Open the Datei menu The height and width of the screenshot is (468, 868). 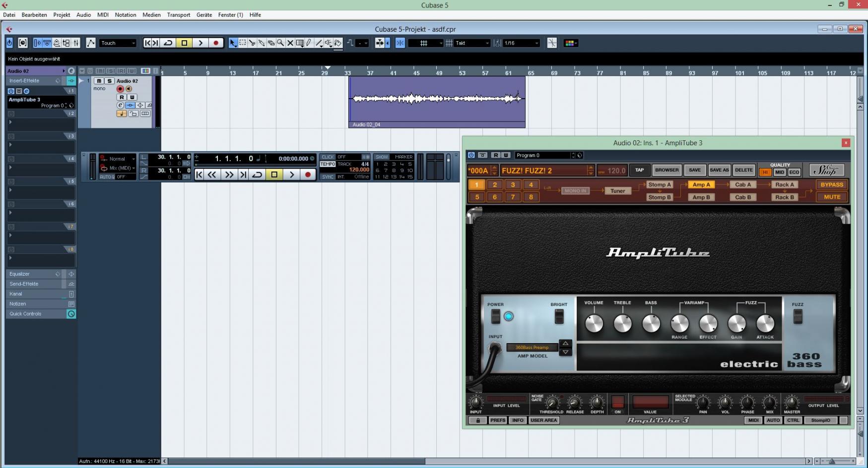(x=9, y=15)
